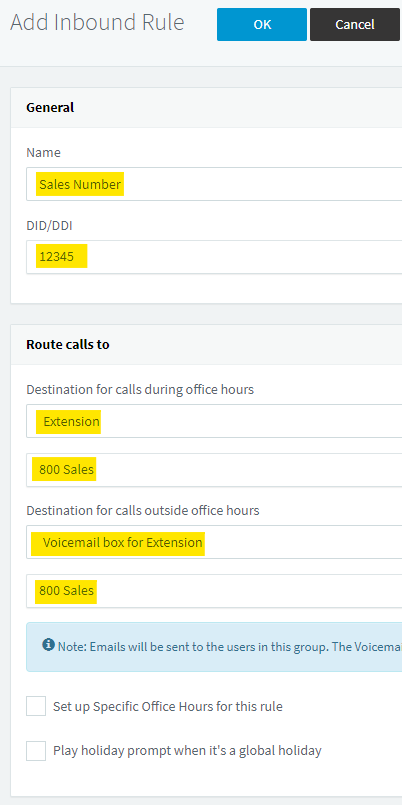Cancel adding the inbound rule
Viewport: 402px width, 805px height.
[355, 24]
